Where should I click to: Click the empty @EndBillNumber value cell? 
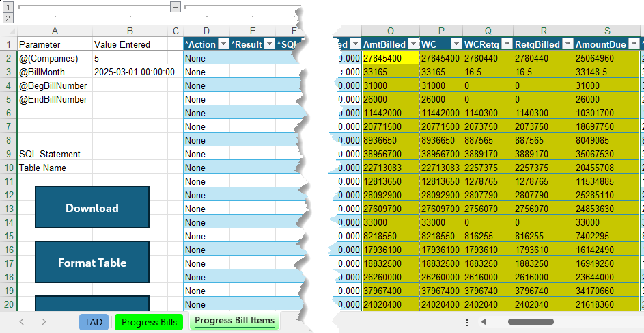pyautogui.click(x=130, y=99)
